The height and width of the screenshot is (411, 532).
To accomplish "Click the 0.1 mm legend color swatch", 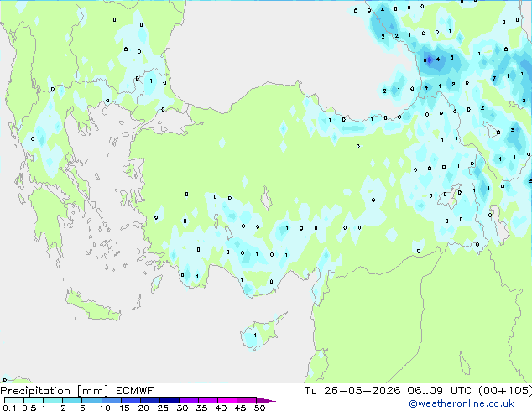I will point(14,400).
